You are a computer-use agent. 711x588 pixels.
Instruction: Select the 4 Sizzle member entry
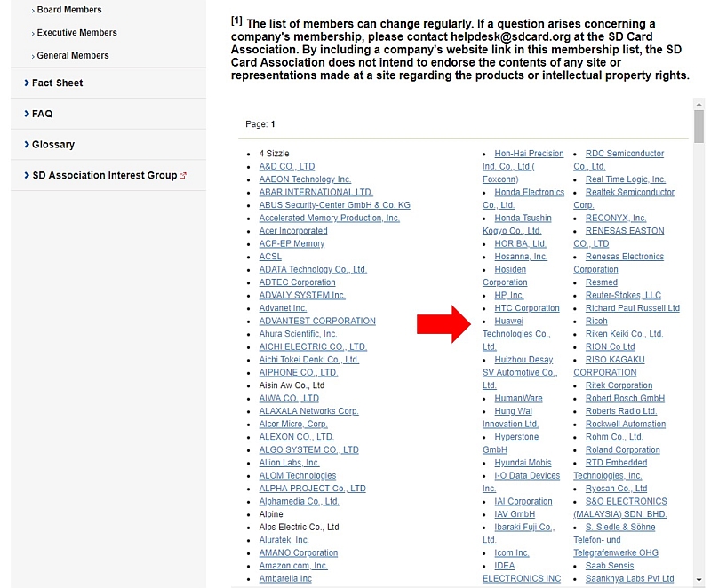274,154
